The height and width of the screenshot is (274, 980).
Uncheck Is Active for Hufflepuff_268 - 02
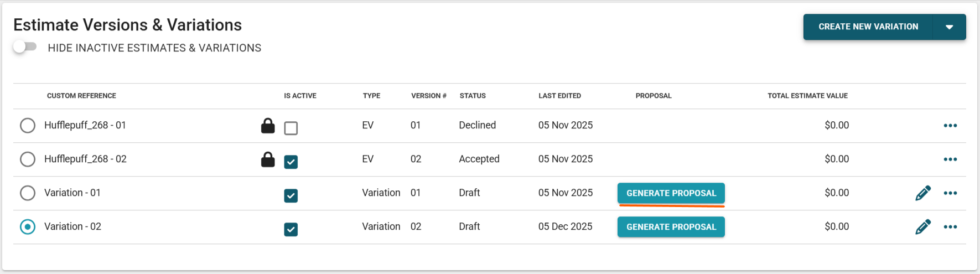click(291, 162)
